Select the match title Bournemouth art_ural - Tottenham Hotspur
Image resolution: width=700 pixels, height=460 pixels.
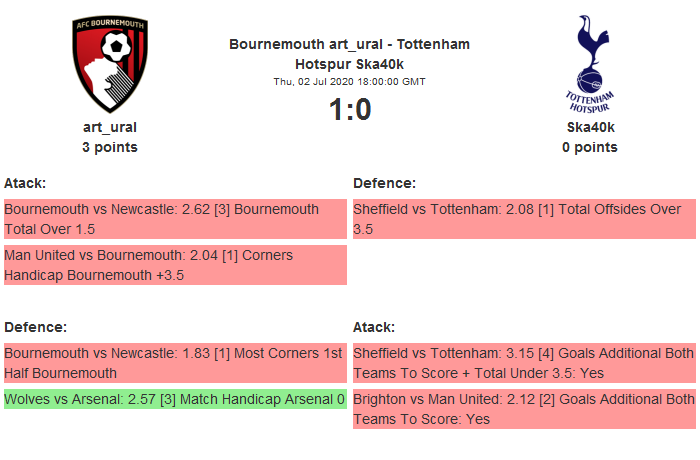349,53
